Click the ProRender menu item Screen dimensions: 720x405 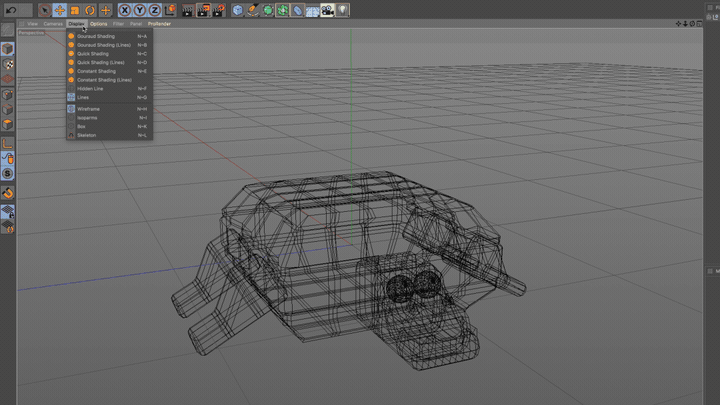click(159, 23)
